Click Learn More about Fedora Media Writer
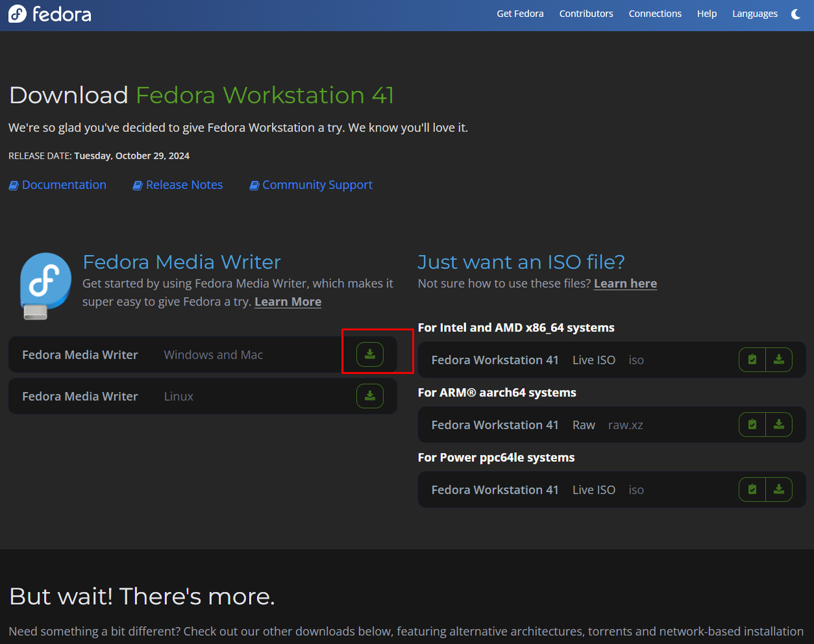 pos(288,302)
